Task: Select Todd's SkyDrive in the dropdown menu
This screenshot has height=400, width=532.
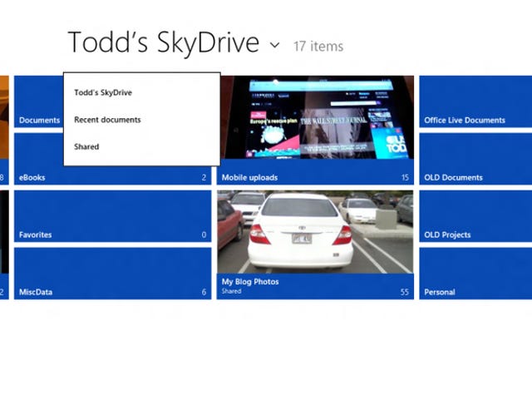Action: [103, 92]
